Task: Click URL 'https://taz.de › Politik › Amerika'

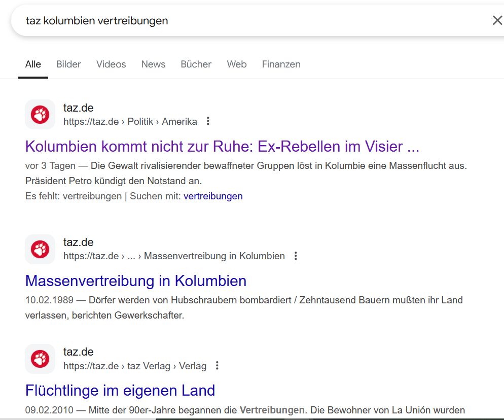Action: pos(130,122)
